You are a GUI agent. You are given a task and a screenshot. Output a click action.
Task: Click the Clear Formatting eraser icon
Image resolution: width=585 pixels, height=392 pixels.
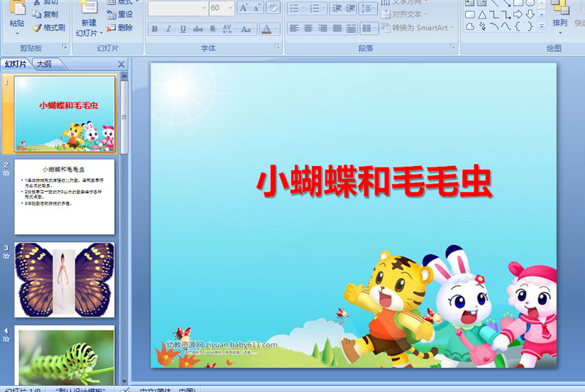273,8
